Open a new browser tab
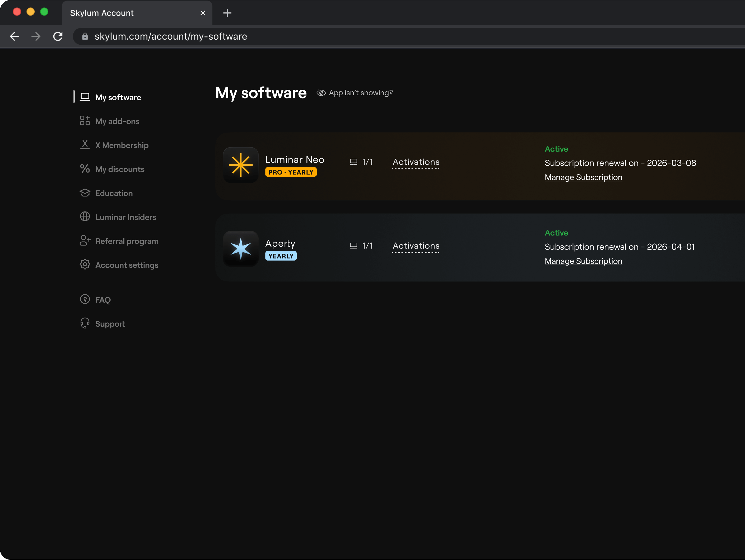This screenshot has width=745, height=560. (x=227, y=13)
